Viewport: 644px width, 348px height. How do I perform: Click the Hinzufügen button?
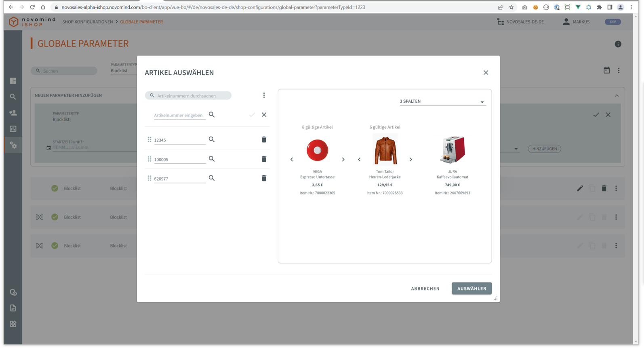(544, 149)
